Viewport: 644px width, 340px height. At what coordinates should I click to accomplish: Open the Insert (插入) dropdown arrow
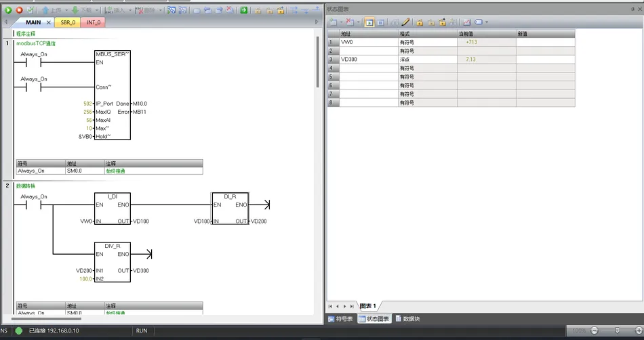[x=130, y=10]
